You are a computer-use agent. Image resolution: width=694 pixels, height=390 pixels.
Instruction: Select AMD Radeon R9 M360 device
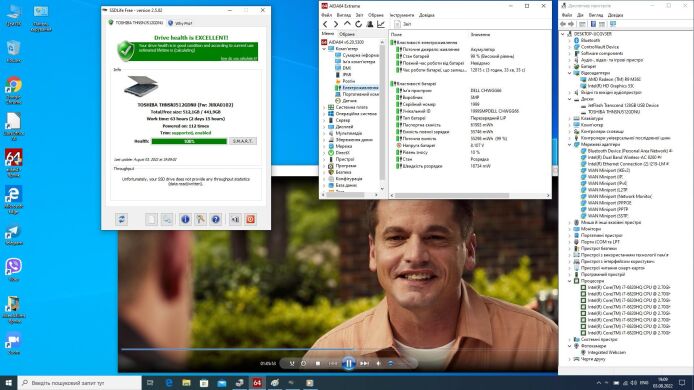[614, 79]
